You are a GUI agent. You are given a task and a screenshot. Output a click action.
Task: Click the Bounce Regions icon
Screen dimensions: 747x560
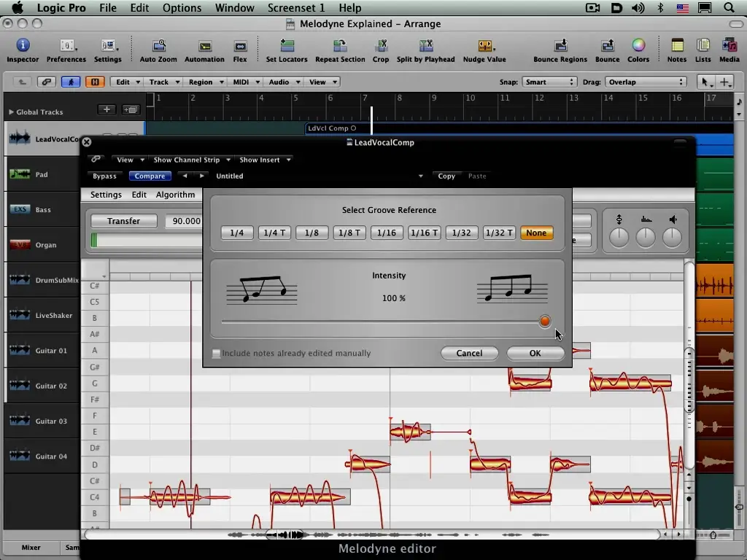click(560, 45)
